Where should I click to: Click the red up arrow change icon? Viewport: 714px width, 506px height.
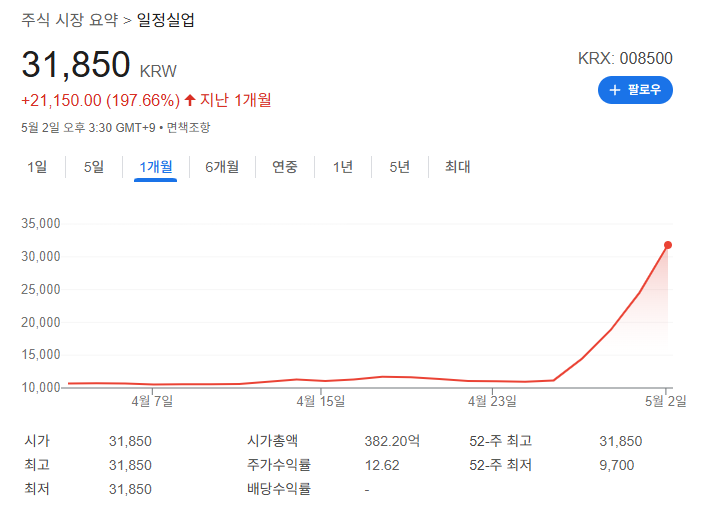coord(190,100)
